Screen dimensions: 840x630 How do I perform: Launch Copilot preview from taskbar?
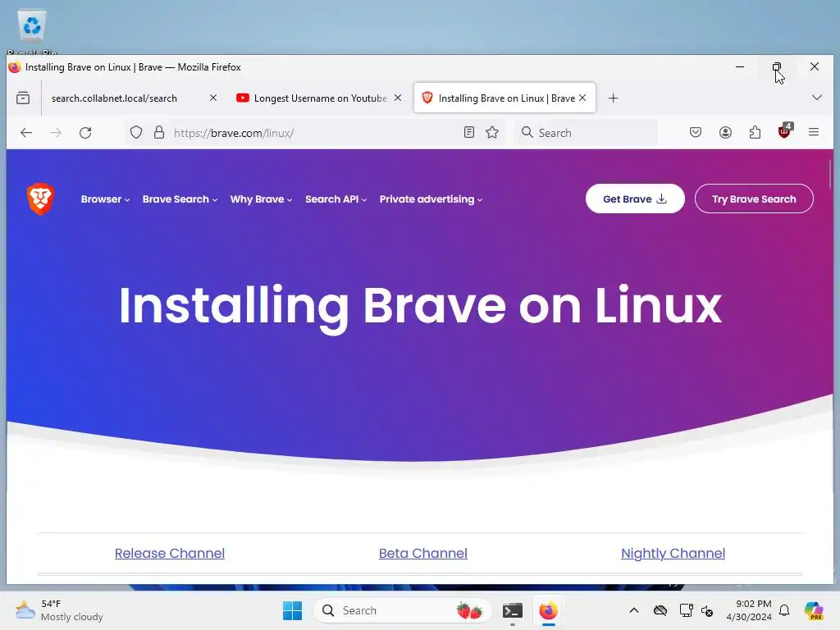814,610
